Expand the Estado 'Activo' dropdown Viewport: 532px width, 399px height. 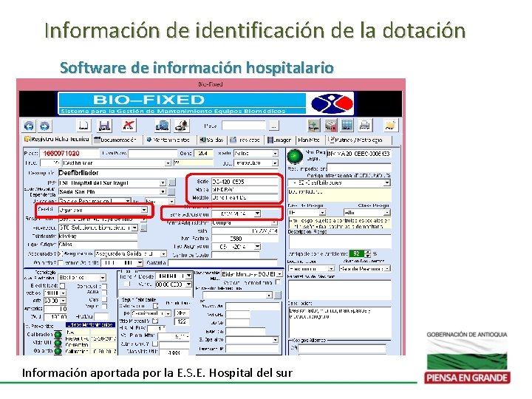click(275, 154)
